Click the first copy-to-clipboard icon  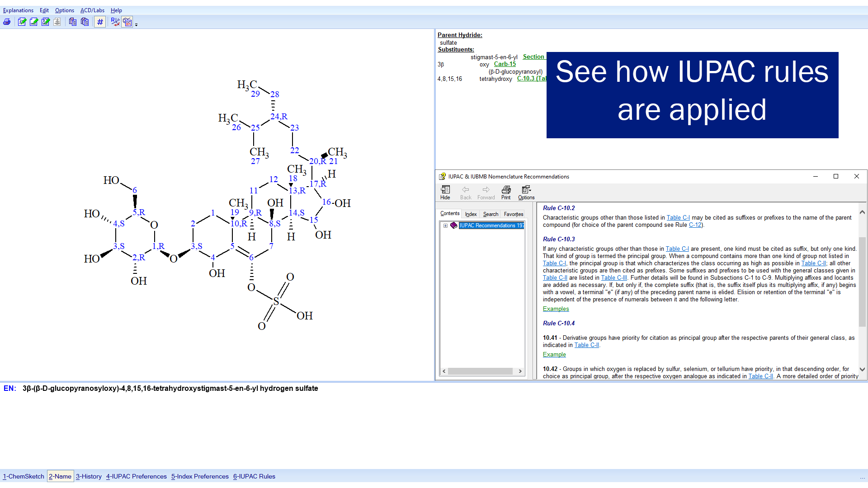(x=72, y=22)
